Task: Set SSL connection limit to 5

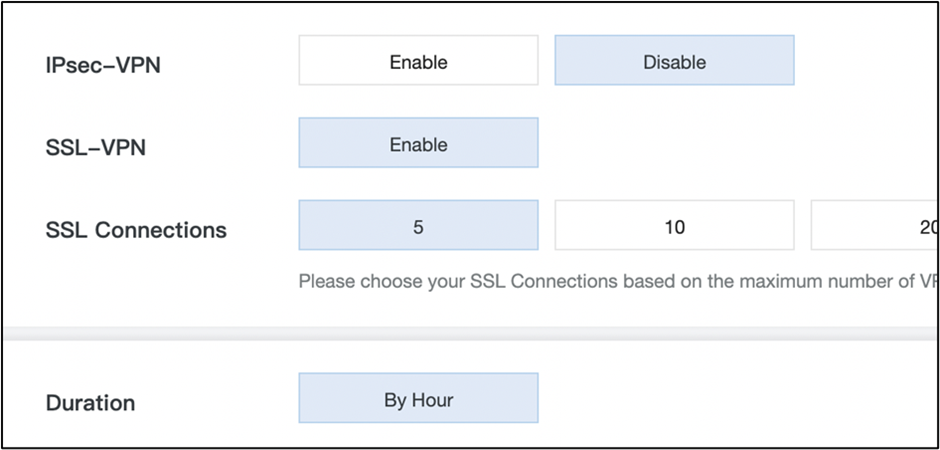Action: [418, 226]
